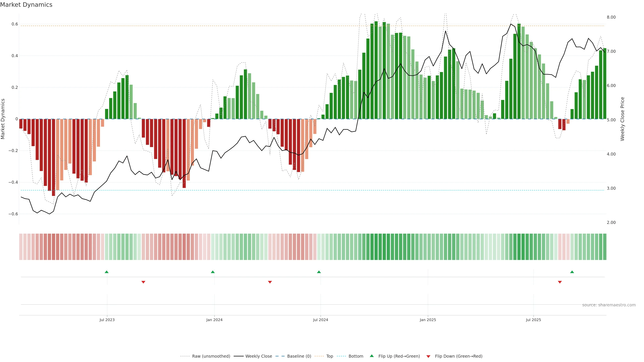Click the flip-up marker near Jul 2024
The image size is (644, 362).
(319, 272)
